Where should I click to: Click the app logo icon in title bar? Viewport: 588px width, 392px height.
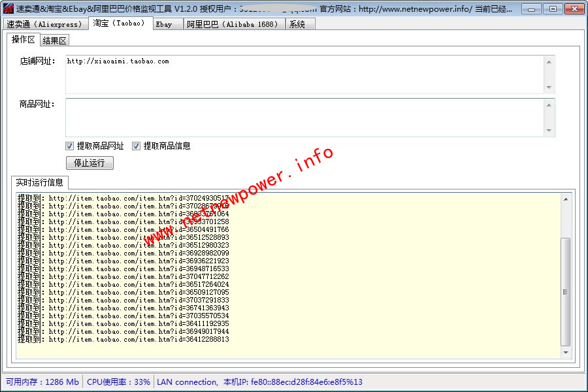(8, 9)
